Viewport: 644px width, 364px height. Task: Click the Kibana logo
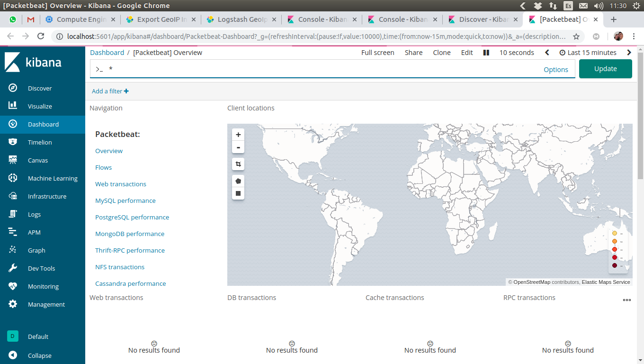click(x=33, y=62)
